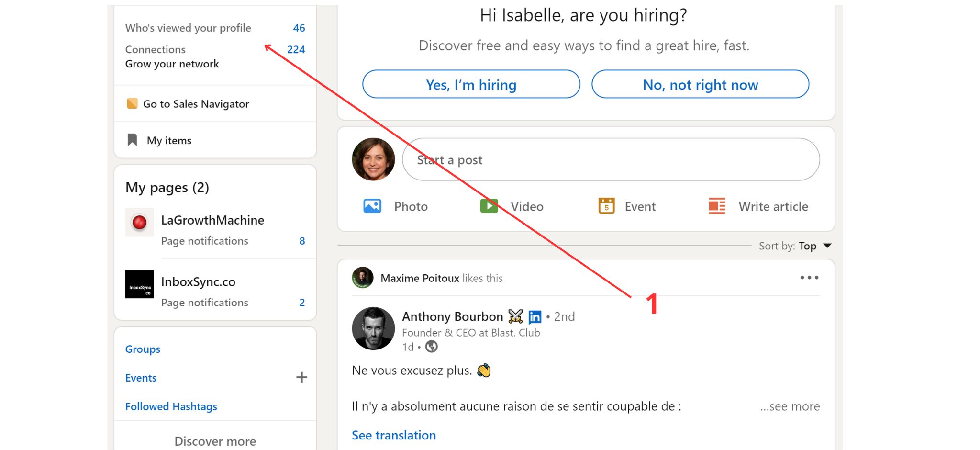The width and height of the screenshot is (980, 450).
Task: Click No, not right now button
Action: click(701, 84)
